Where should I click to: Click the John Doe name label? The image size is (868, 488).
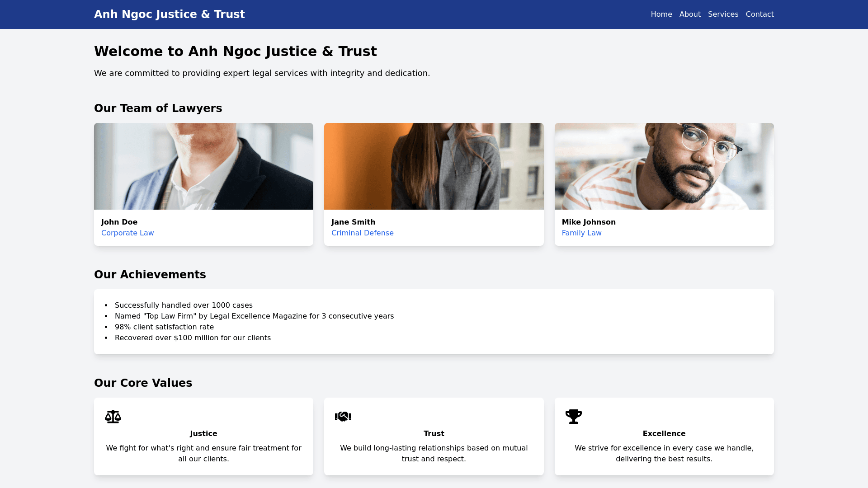tap(119, 222)
